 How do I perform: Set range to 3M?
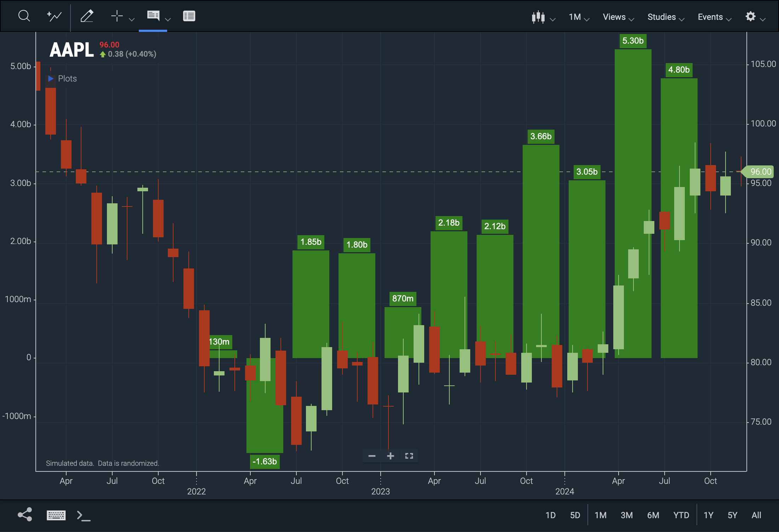tap(627, 515)
